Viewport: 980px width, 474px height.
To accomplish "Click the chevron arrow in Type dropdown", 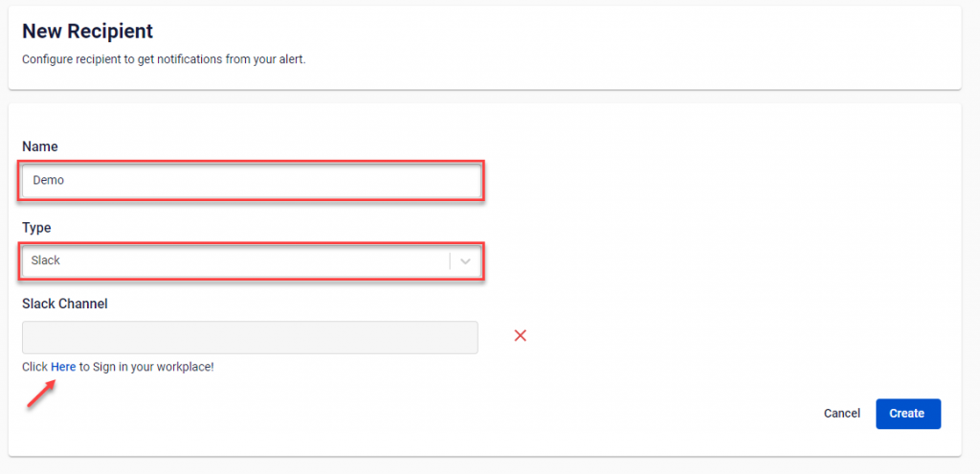I will [465, 260].
